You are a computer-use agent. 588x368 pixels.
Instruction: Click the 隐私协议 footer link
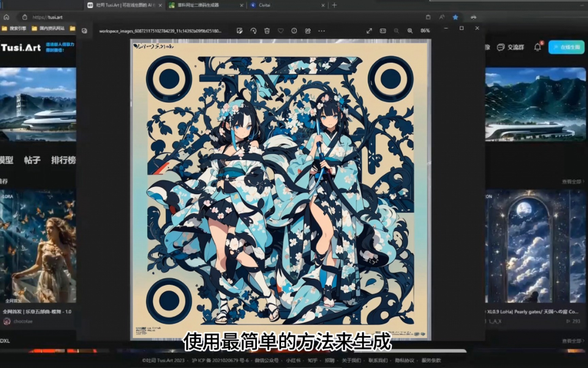click(x=404, y=360)
